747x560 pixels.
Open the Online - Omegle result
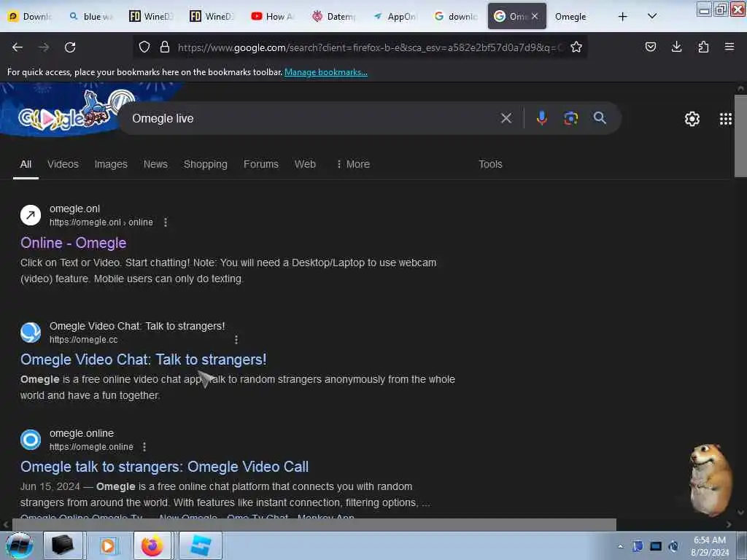click(x=74, y=243)
